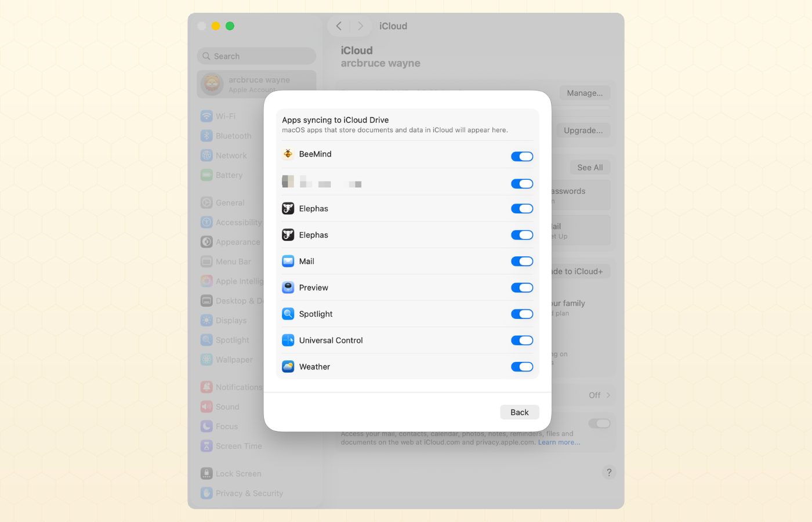Open Screen Time in the sidebar
812x522 pixels.
pyautogui.click(x=256, y=446)
